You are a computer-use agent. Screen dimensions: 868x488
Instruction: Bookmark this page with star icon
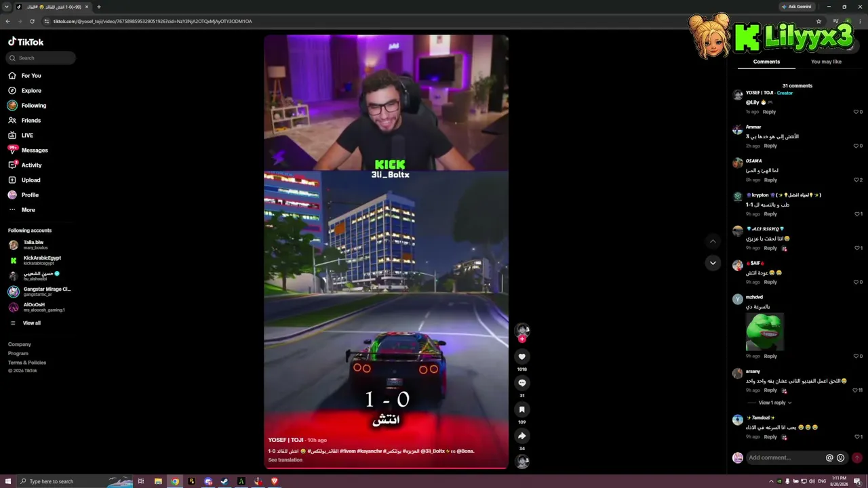(818, 21)
